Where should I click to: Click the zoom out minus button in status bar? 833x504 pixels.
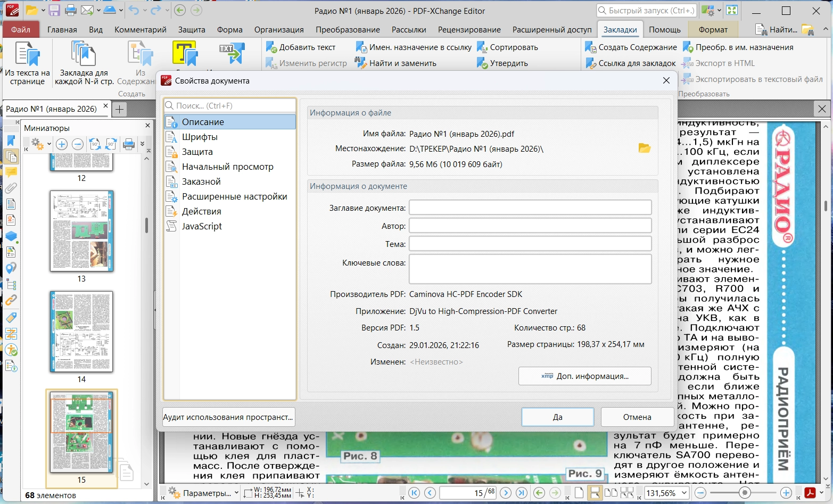(x=700, y=493)
